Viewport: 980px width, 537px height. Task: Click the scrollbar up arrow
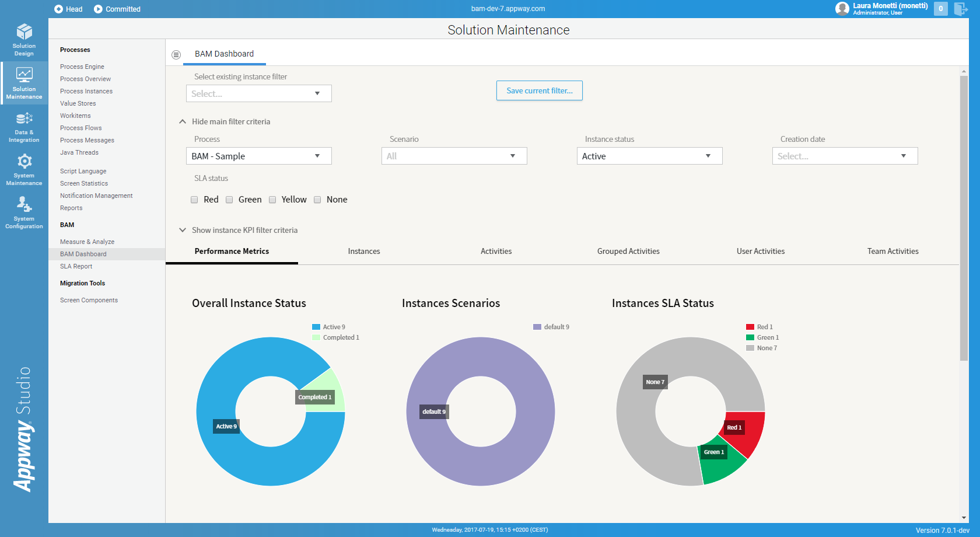pos(964,71)
